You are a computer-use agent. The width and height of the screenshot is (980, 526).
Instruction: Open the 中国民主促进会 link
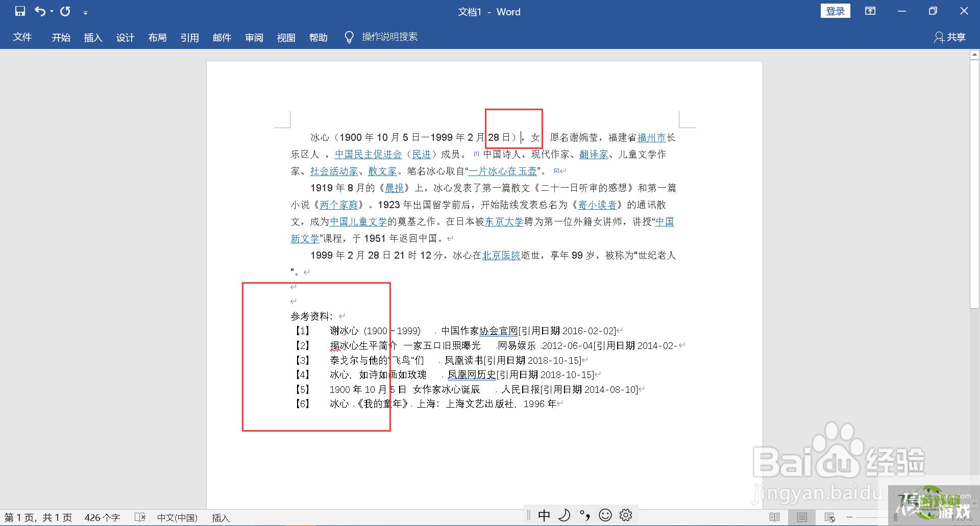(x=368, y=154)
